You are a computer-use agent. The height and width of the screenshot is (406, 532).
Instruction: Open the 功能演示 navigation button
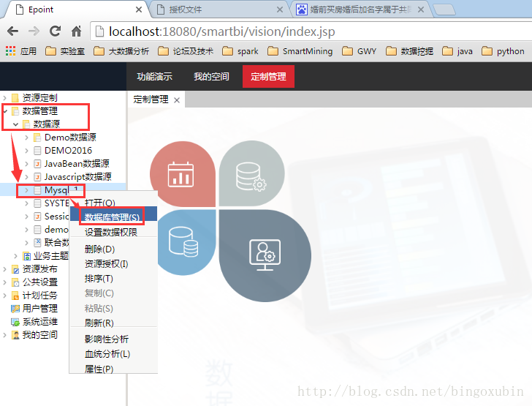(155, 76)
